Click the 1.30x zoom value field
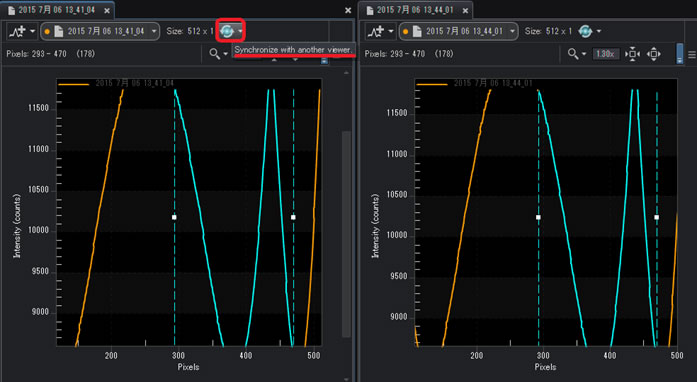This screenshot has height=382, width=697. coord(605,54)
